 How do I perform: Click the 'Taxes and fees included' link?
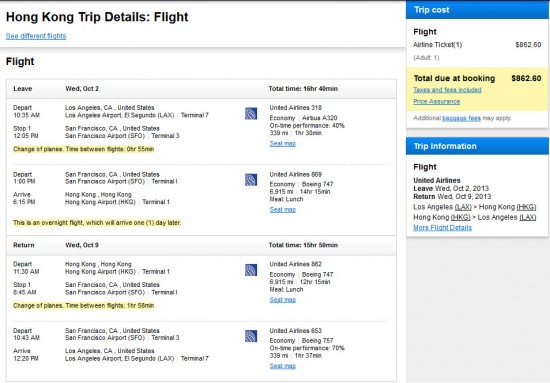pos(447,90)
